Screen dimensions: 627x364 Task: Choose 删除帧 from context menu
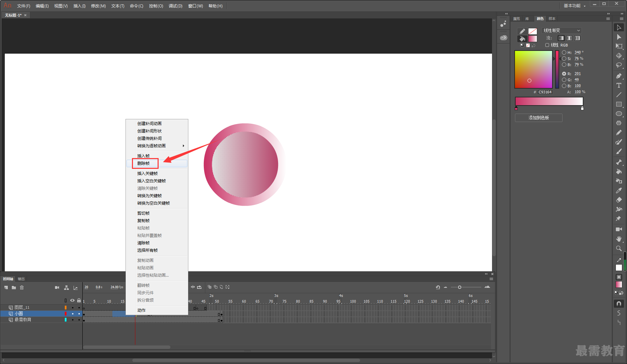coord(157,163)
